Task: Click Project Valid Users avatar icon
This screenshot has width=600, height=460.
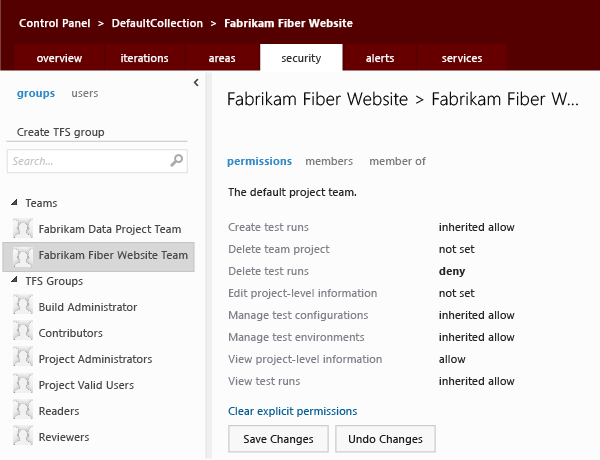Action: [x=23, y=384]
